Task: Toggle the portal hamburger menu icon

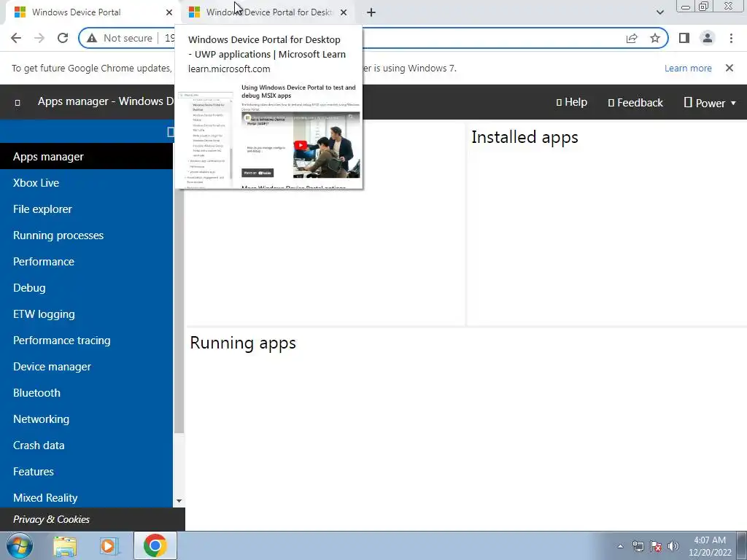Action: 18,102
